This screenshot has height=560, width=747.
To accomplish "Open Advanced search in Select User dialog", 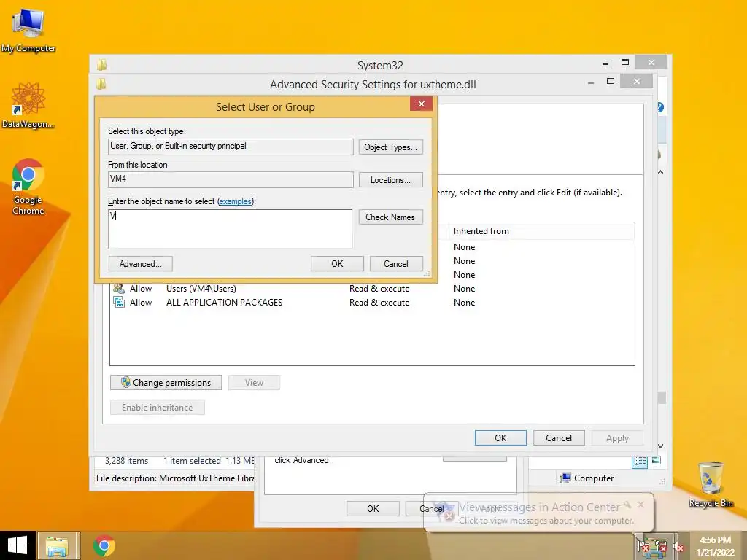I will click(x=141, y=264).
